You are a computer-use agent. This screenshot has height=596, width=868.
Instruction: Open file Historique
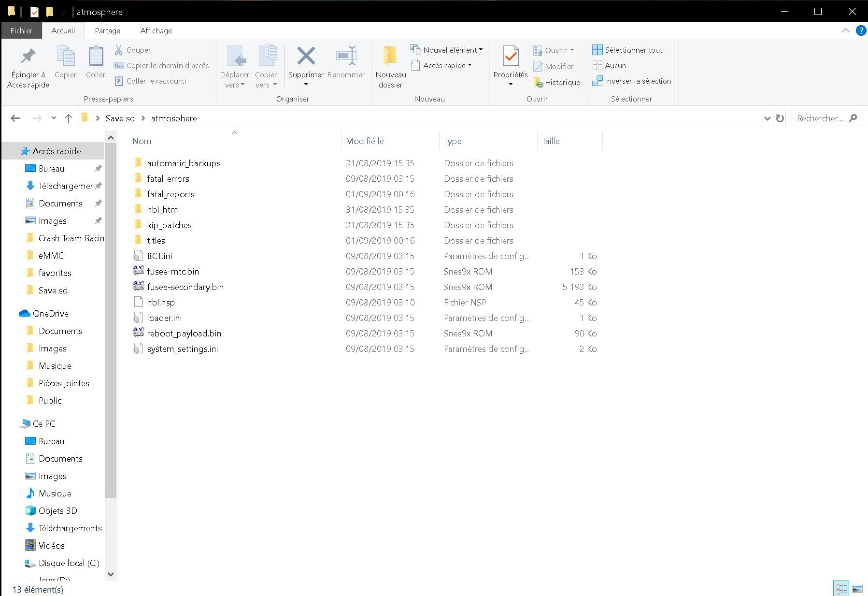tap(557, 83)
